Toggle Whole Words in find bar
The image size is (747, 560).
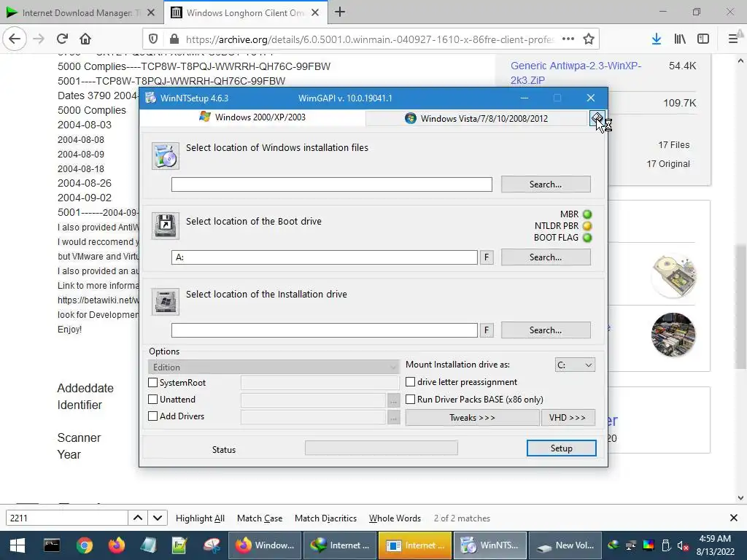(395, 518)
